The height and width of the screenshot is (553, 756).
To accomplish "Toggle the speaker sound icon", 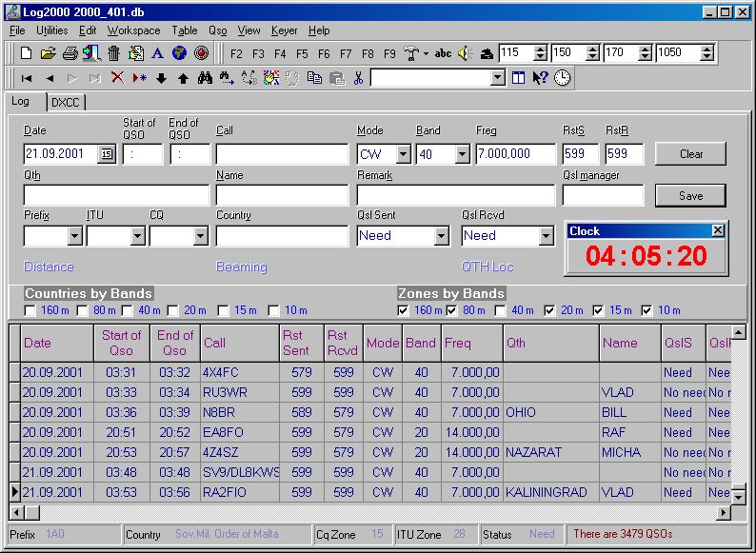I will [x=466, y=53].
